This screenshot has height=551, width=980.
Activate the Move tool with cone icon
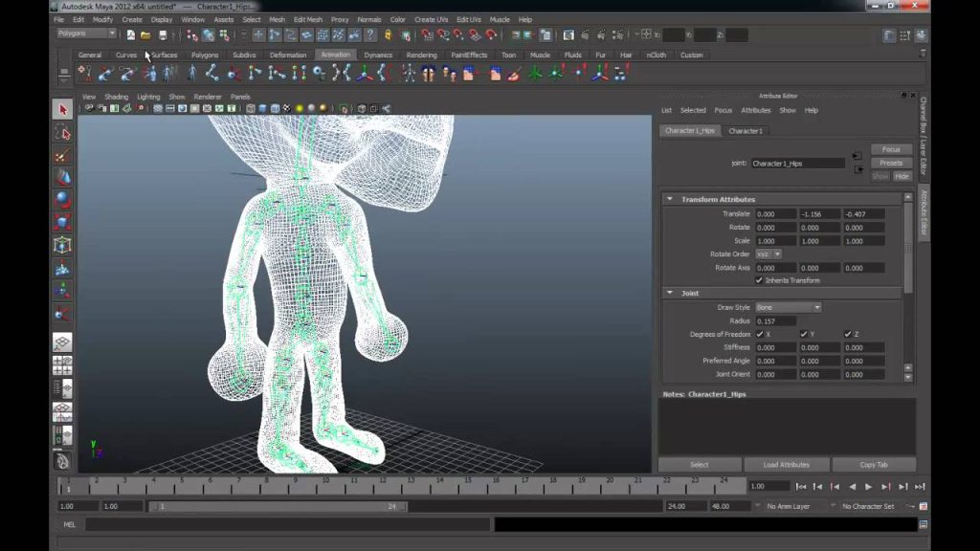[62, 178]
